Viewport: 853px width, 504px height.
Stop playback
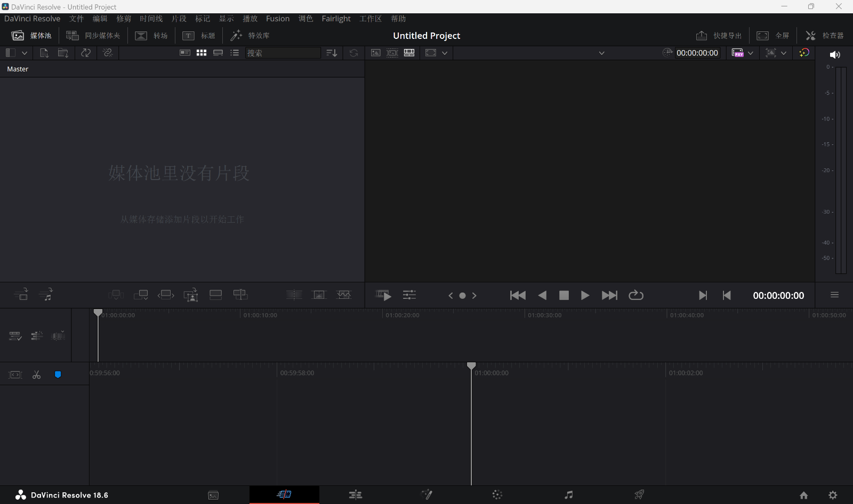pos(564,295)
